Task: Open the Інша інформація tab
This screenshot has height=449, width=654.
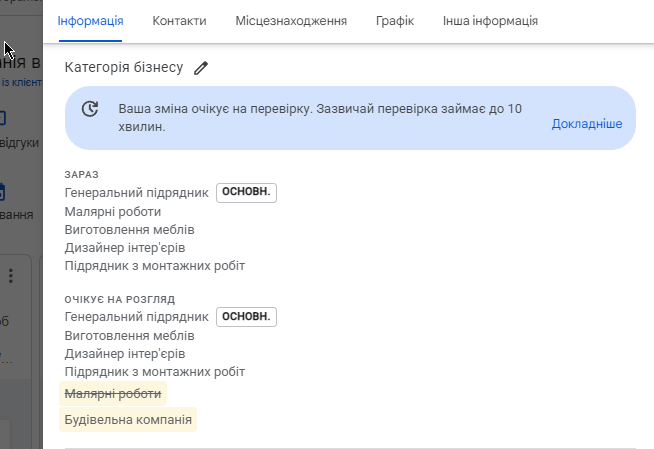Action: coord(490,21)
